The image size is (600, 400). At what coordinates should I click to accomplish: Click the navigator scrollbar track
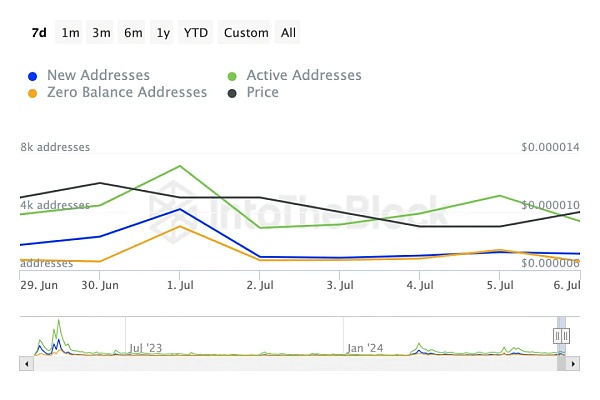tap(300, 363)
